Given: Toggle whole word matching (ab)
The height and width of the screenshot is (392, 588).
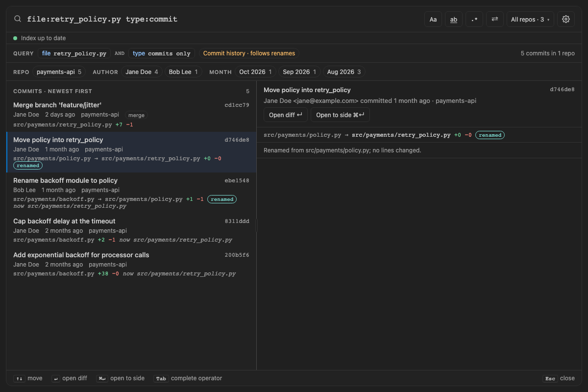Looking at the screenshot, I should click(454, 19).
